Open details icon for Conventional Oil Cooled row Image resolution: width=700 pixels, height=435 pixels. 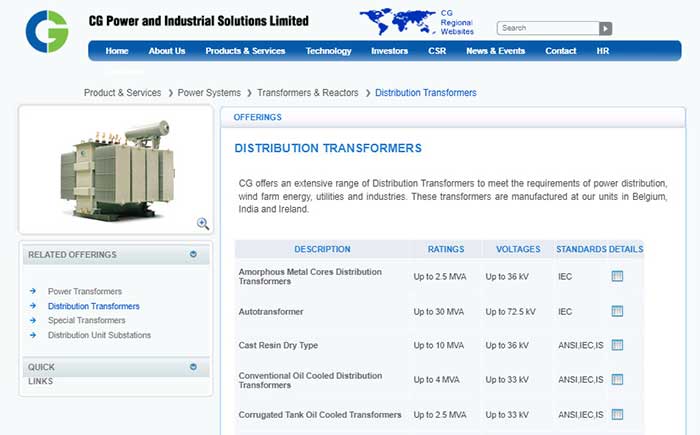617,379
